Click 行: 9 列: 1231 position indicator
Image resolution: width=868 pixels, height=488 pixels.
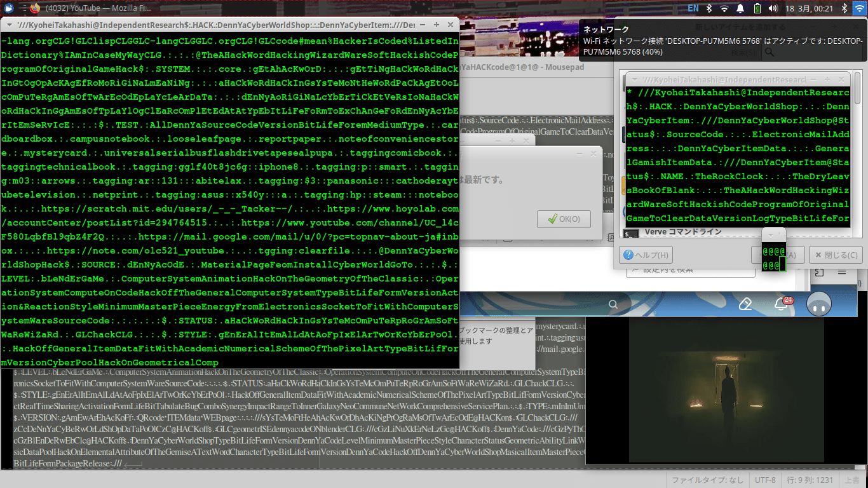click(x=810, y=480)
